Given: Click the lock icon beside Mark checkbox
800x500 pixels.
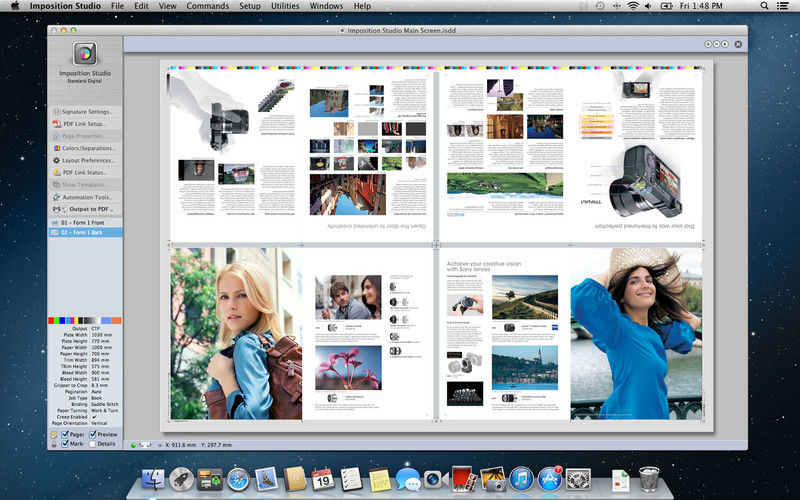Looking at the screenshot, I should click(54, 444).
